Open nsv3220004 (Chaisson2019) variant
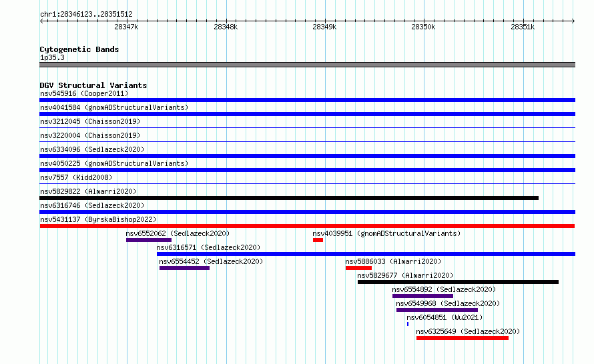This screenshot has height=364, width=594. point(90,135)
